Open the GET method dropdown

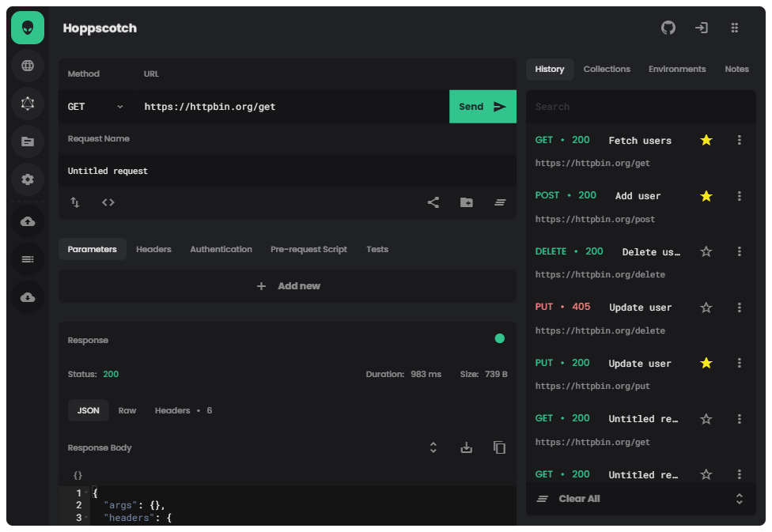click(96, 107)
